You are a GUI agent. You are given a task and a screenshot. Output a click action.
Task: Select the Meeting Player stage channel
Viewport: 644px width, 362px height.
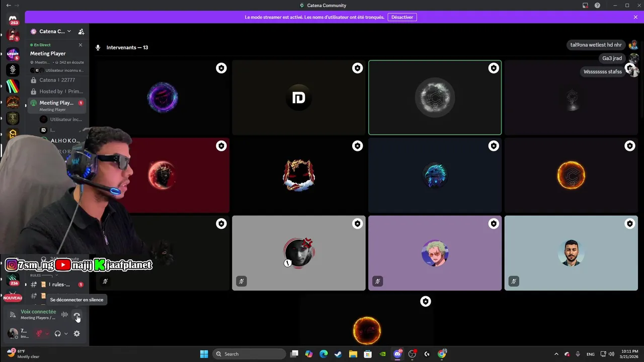click(x=56, y=105)
